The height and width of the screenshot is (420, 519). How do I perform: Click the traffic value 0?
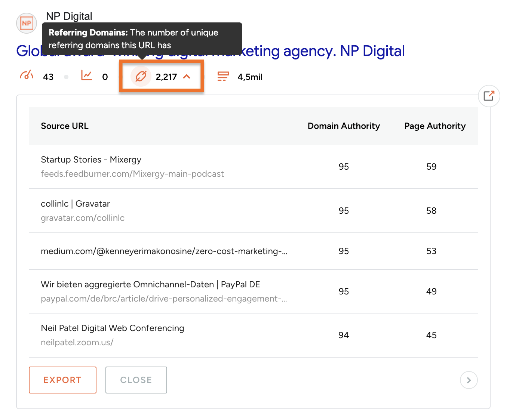pyautogui.click(x=105, y=77)
